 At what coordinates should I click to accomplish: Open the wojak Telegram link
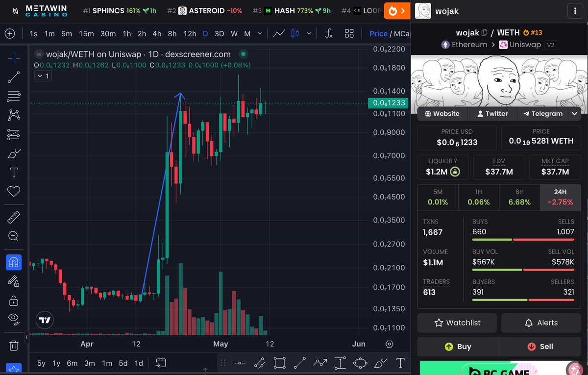pyautogui.click(x=542, y=113)
